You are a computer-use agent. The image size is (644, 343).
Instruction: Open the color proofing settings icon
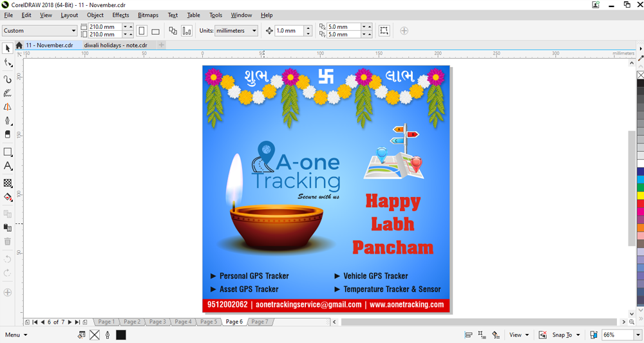[x=81, y=335]
